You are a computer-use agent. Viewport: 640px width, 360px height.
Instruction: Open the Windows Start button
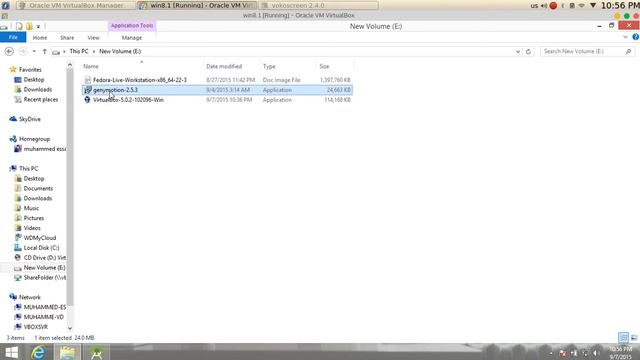[x=11, y=353]
